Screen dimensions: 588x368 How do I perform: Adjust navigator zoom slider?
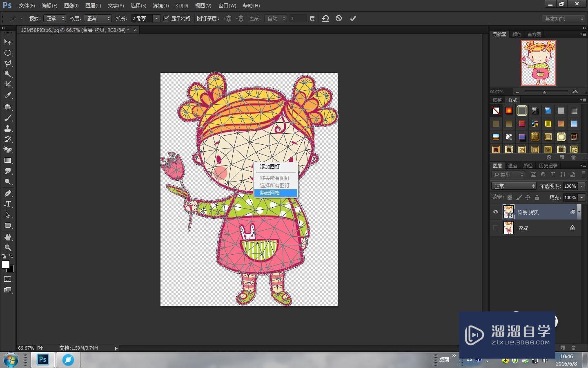pyautogui.click(x=544, y=92)
